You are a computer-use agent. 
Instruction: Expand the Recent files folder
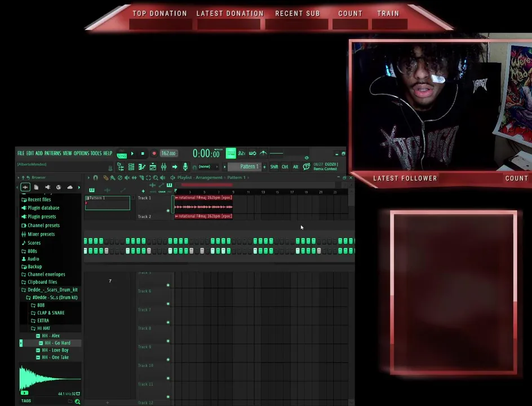click(x=36, y=200)
